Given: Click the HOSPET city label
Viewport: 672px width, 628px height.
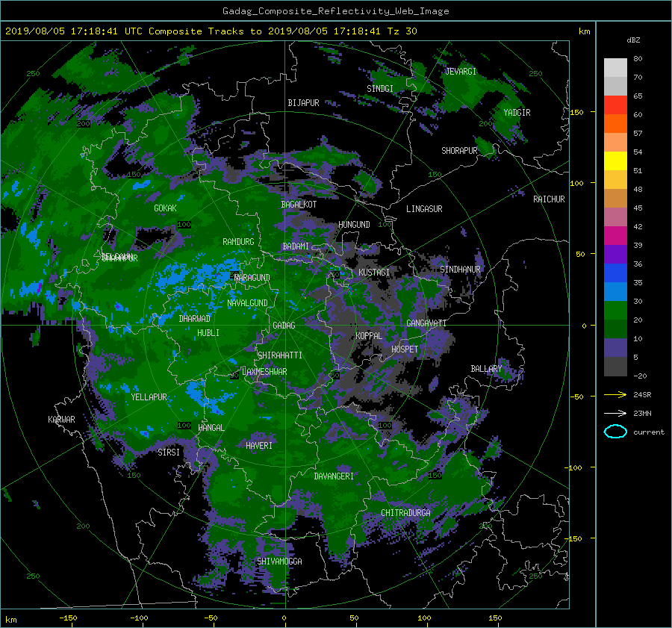Looking at the screenshot, I should [x=405, y=349].
